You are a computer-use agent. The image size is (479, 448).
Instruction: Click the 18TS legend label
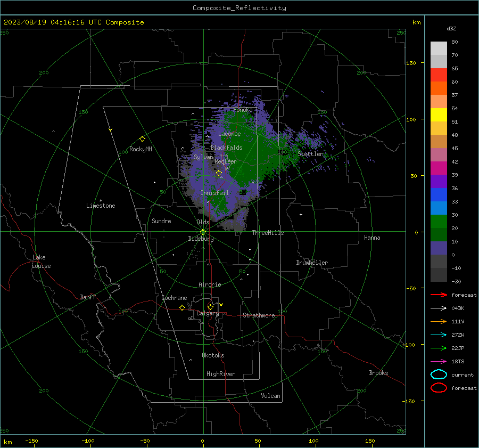pos(458,362)
